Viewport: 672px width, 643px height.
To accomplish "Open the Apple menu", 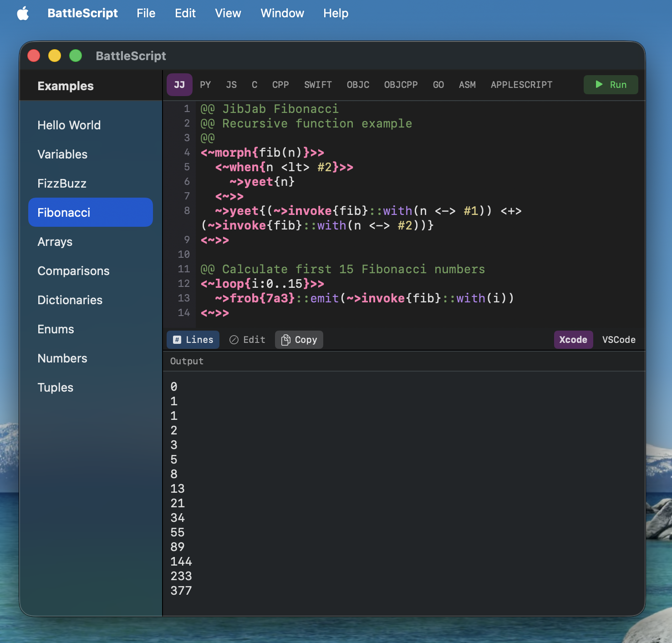I will [23, 13].
